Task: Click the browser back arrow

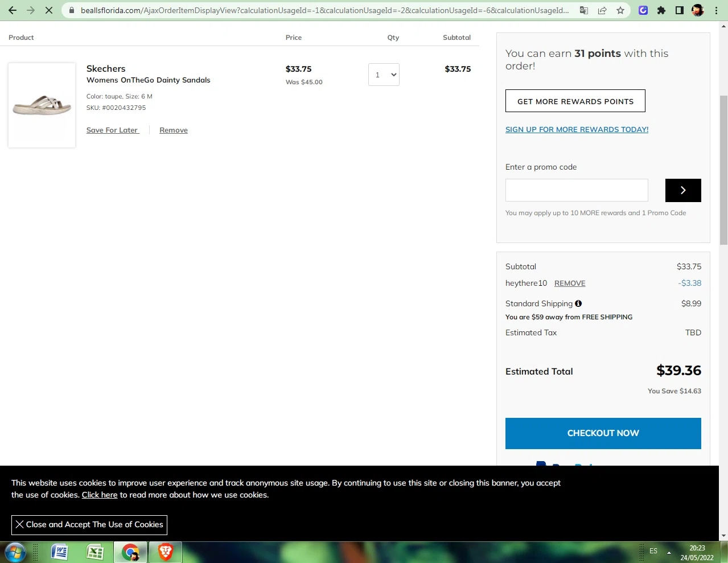Action: point(13,10)
